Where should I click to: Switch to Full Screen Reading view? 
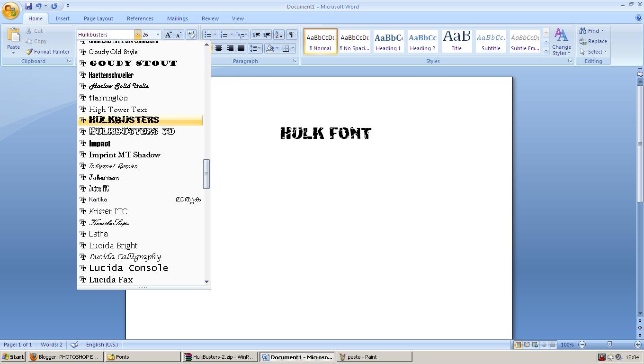pos(527,345)
